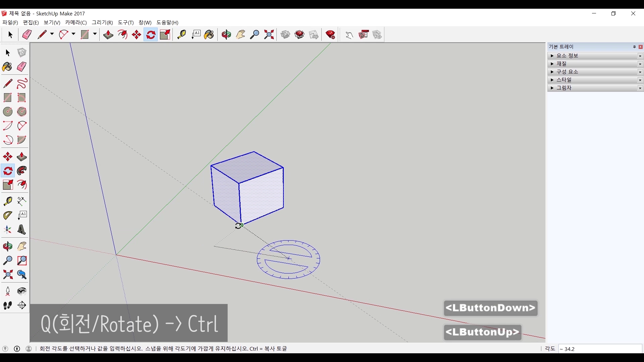Open the shape tool dropdown arrow
The image size is (644, 362).
pyautogui.click(x=95, y=34)
